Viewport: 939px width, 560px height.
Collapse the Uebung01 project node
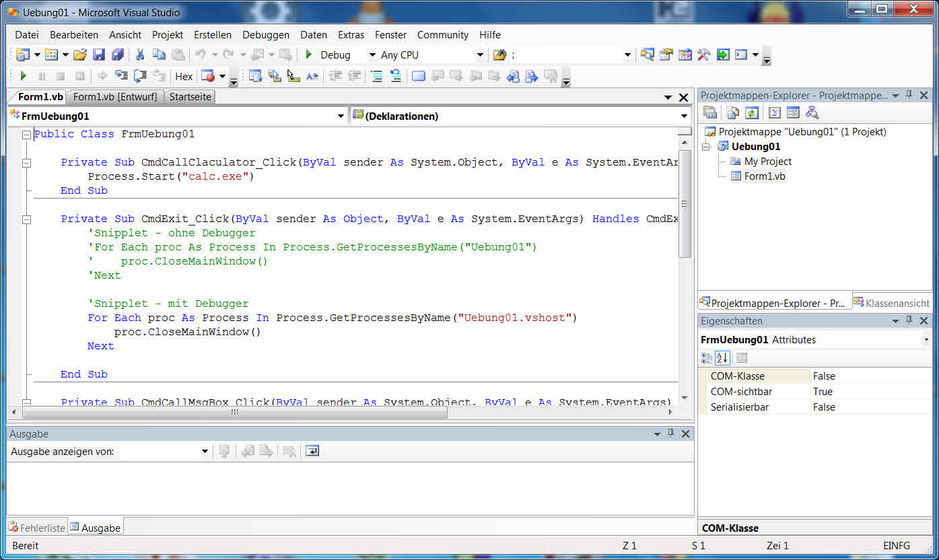[x=705, y=146]
